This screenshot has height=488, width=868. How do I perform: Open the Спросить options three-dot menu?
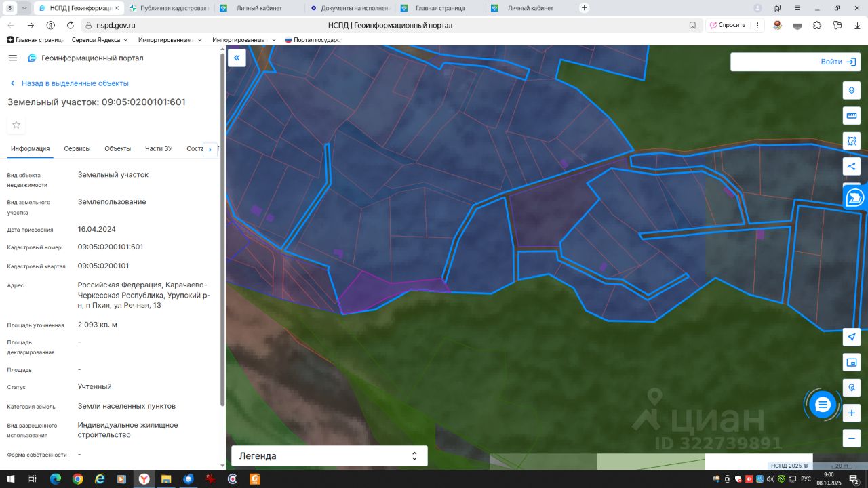(x=756, y=25)
